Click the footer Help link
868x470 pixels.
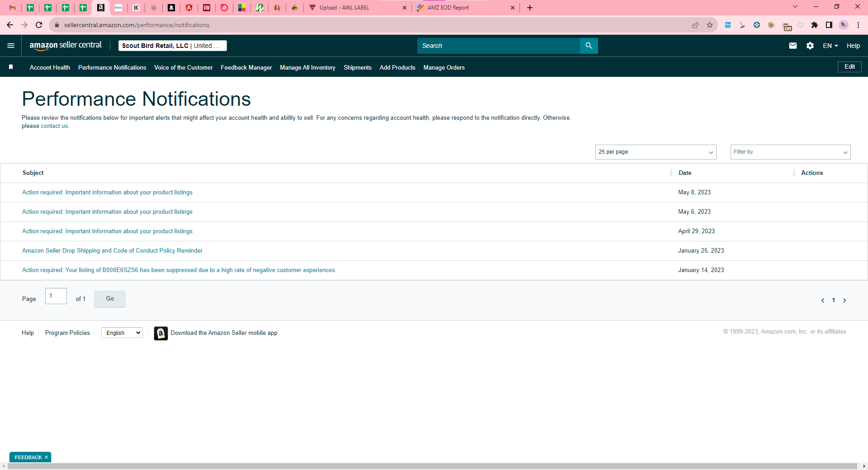28,333
